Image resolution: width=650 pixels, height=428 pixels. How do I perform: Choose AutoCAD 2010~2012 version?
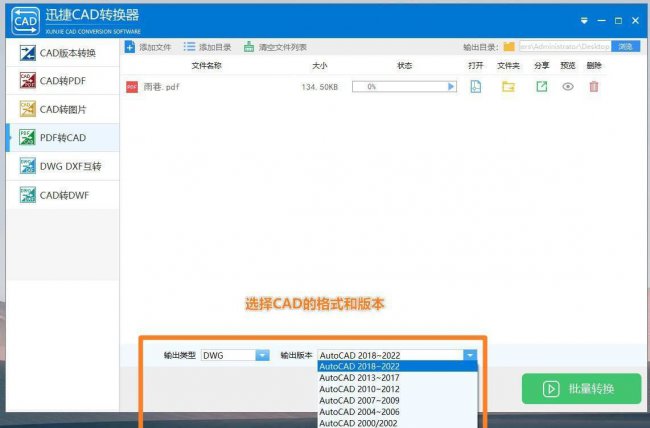point(398,389)
